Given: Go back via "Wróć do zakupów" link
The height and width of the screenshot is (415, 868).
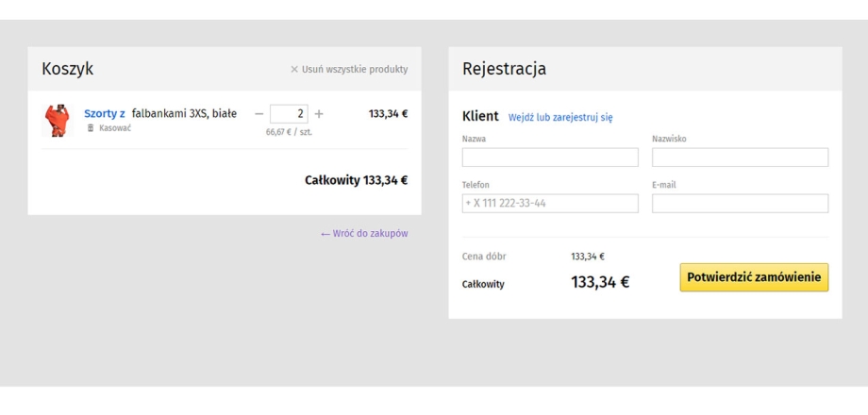Looking at the screenshot, I should coord(364,233).
